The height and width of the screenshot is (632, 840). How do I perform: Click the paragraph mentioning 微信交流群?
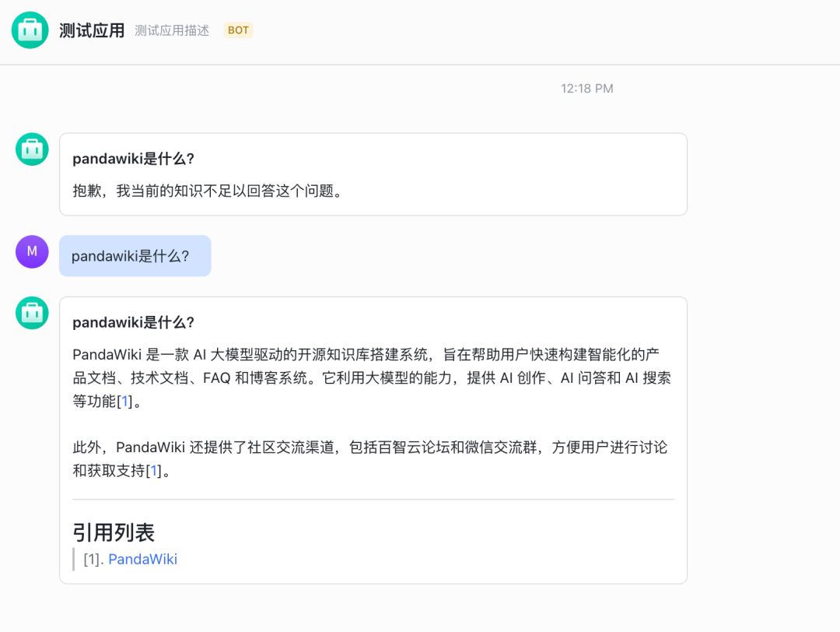point(373,459)
